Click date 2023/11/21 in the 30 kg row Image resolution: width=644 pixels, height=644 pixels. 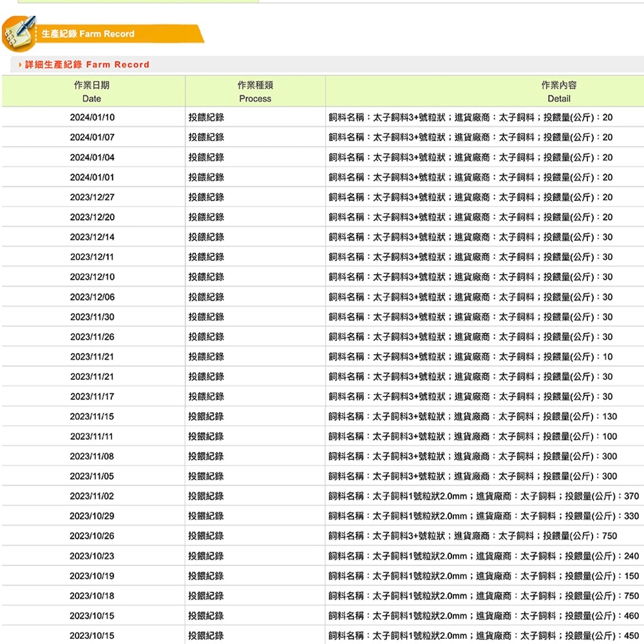(x=92, y=377)
